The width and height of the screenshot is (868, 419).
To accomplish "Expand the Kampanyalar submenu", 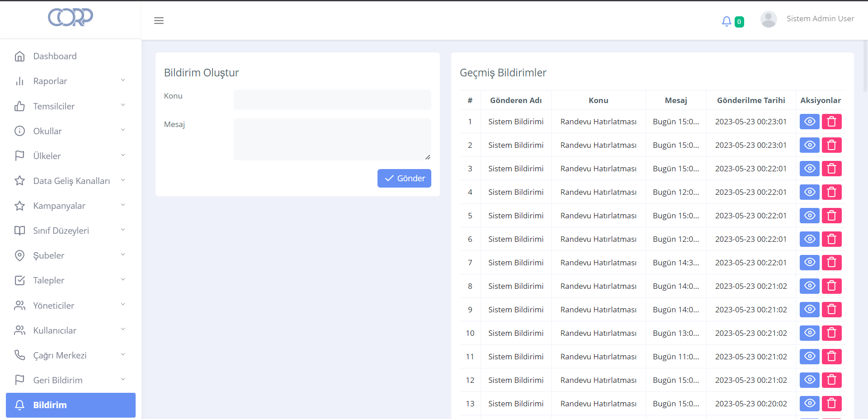I will pos(70,206).
